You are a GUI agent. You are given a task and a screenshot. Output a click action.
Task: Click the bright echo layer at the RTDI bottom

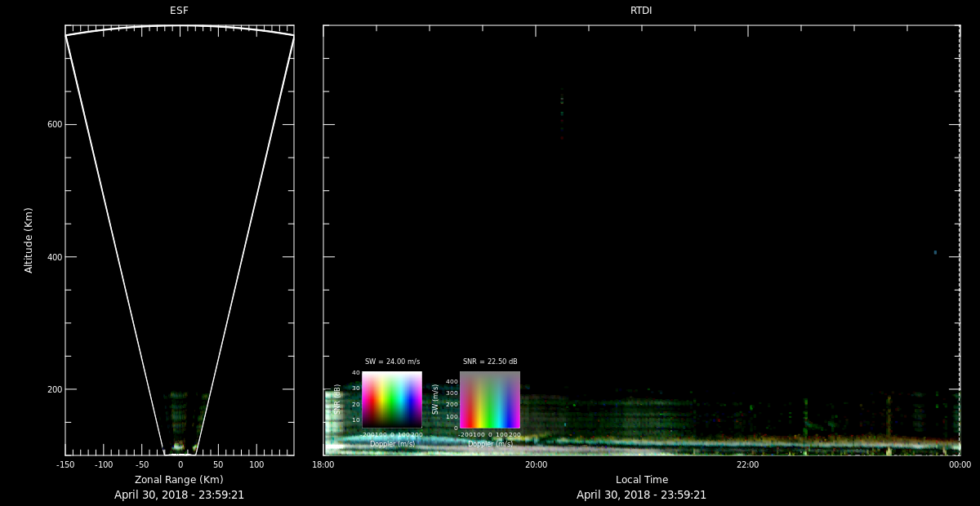pos(641,446)
